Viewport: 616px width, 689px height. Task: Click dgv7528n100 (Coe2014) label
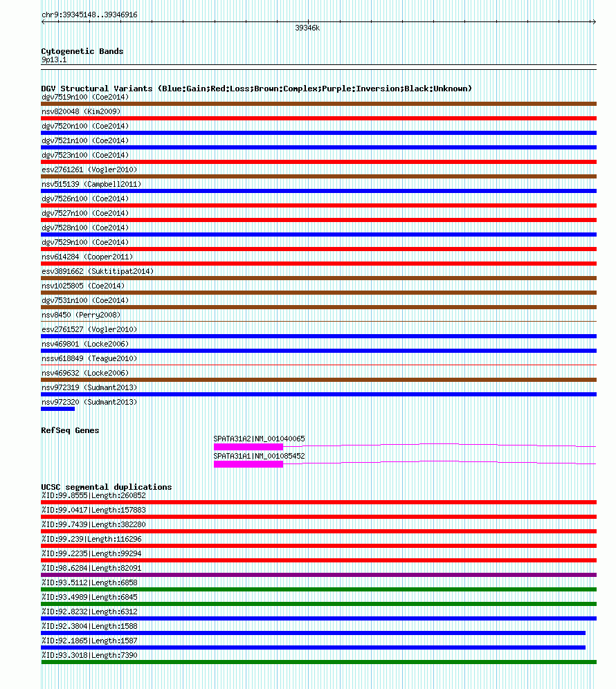(85, 228)
